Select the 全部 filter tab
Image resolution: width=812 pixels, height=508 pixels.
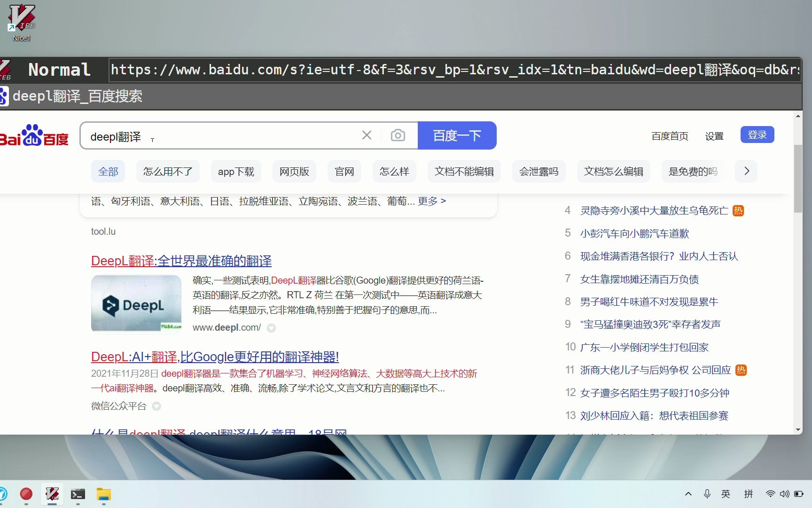(108, 171)
